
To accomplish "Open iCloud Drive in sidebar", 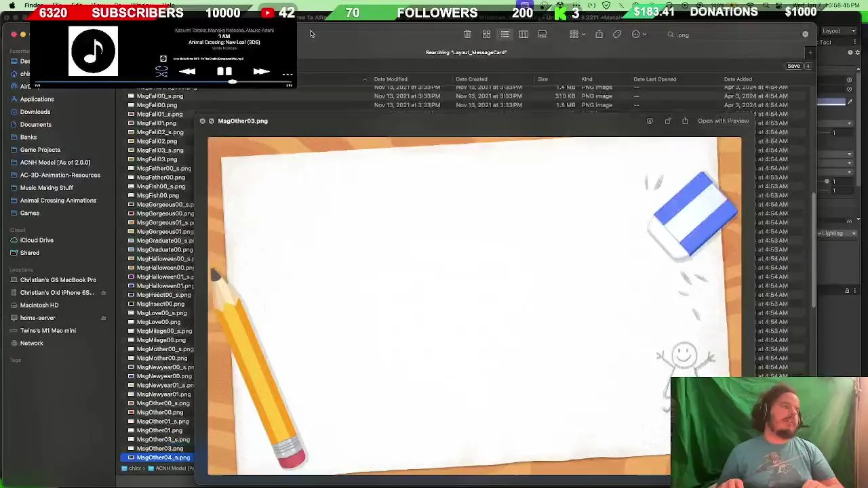I will pos(37,241).
